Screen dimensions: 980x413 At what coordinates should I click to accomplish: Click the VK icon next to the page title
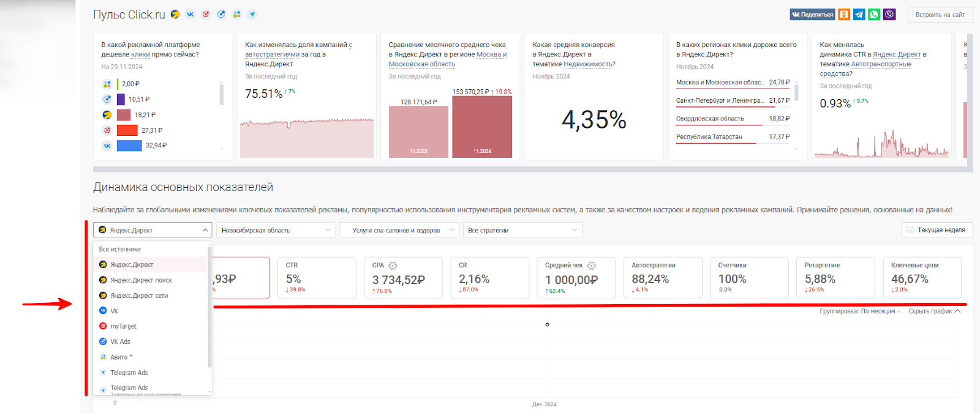coord(190,14)
